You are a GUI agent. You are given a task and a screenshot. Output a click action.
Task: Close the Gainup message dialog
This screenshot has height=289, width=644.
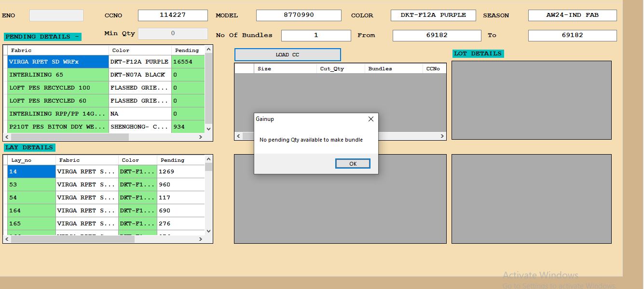(x=370, y=119)
